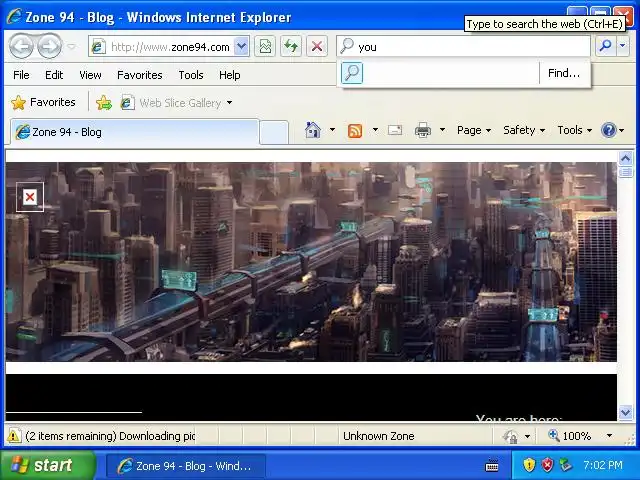Select the Zone 94 - Blog tab
This screenshot has width=640, height=480.
pos(135,132)
